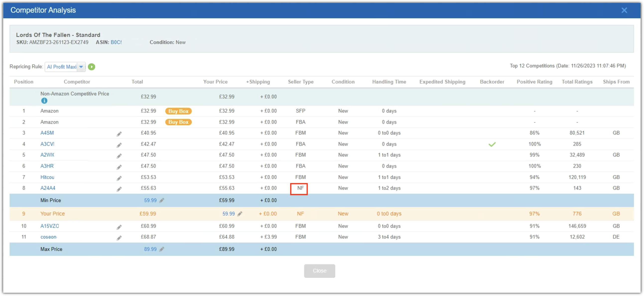Image resolution: width=644 pixels, height=296 pixels.
Task: Open competitor link A15VZO
Action: (50, 226)
